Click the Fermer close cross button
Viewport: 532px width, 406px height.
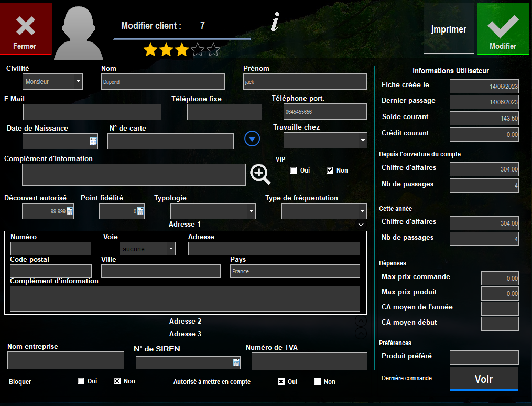pyautogui.click(x=26, y=28)
